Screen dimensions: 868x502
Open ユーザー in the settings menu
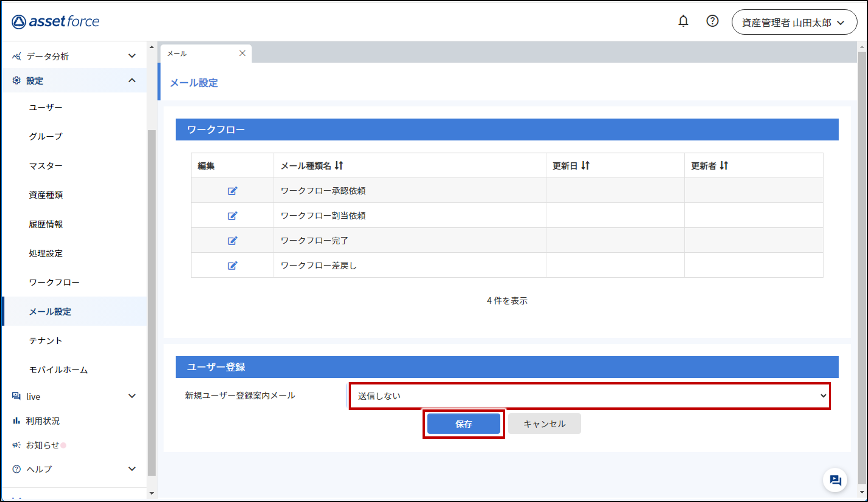click(46, 108)
